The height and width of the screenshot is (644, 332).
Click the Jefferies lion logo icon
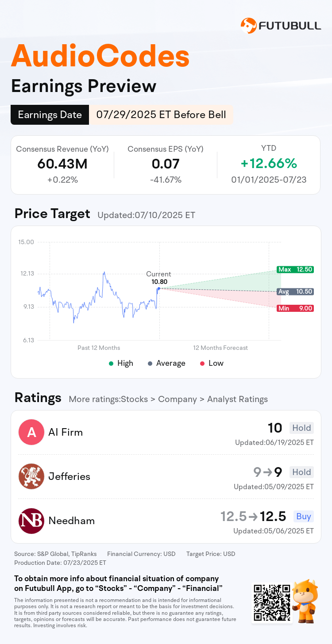[x=31, y=476]
